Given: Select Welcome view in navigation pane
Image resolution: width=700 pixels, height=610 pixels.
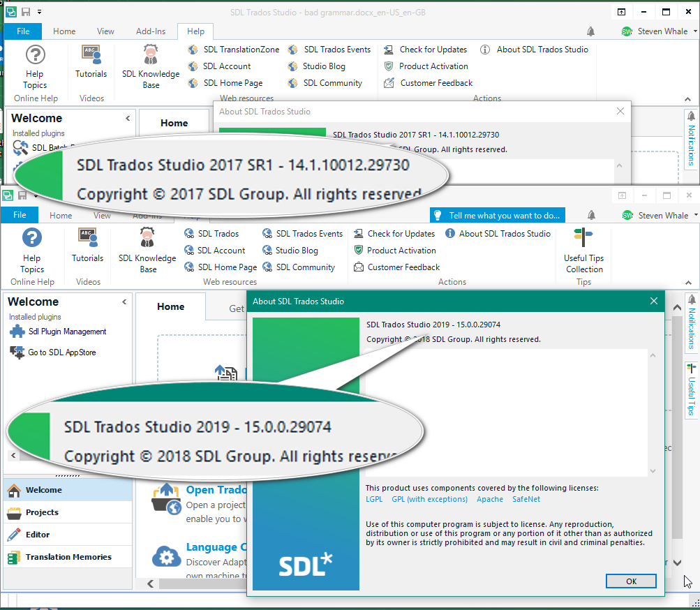Looking at the screenshot, I should point(68,490).
